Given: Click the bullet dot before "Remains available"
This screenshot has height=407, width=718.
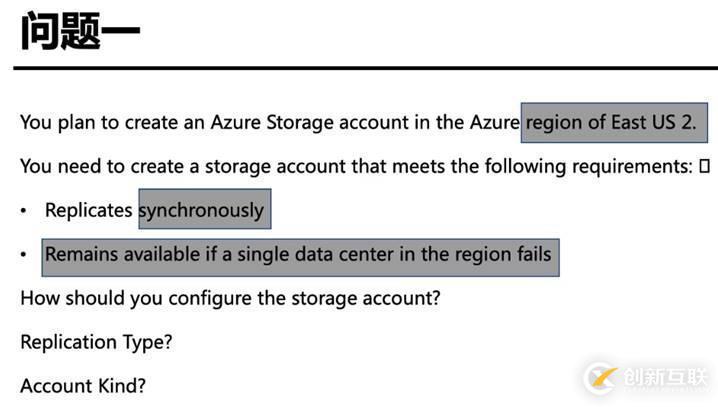Looking at the screenshot, I should coord(24,255).
